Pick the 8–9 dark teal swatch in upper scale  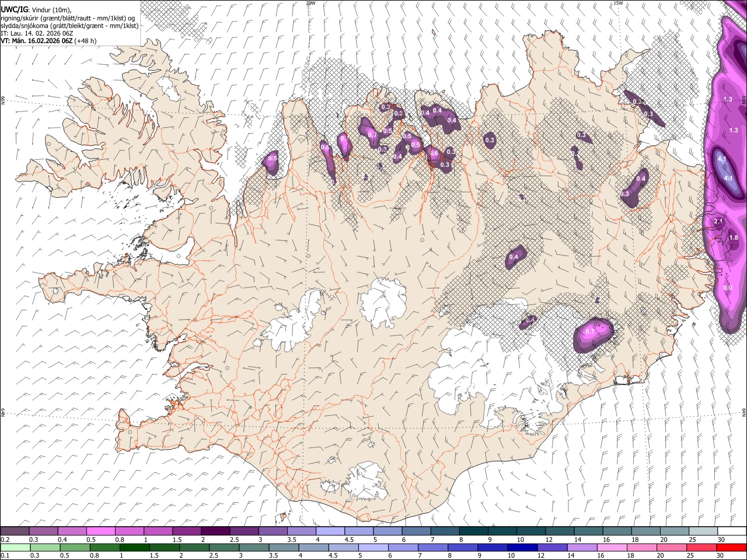click(x=474, y=531)
